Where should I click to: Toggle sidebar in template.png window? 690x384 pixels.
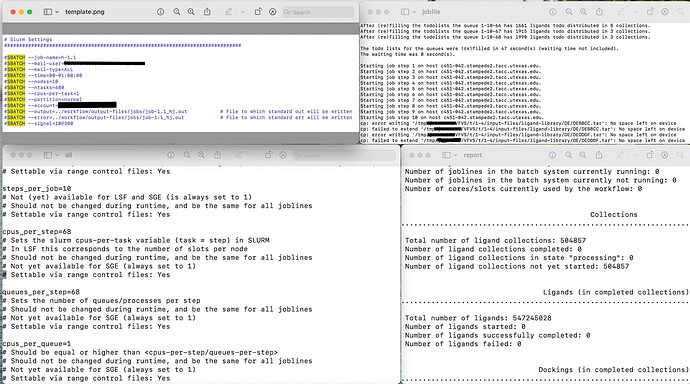click(x=48, y=12)
